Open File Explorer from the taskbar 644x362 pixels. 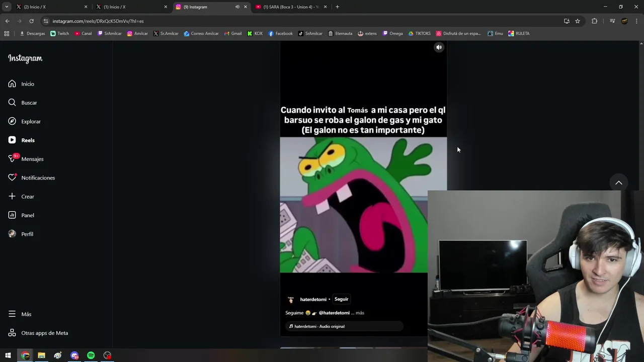coord(41,355)
